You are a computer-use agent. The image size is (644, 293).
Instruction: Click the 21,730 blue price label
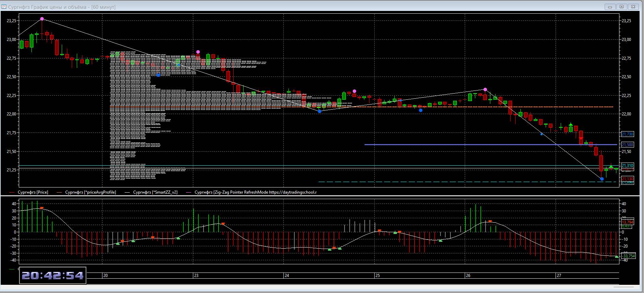(x=627, y=134)
